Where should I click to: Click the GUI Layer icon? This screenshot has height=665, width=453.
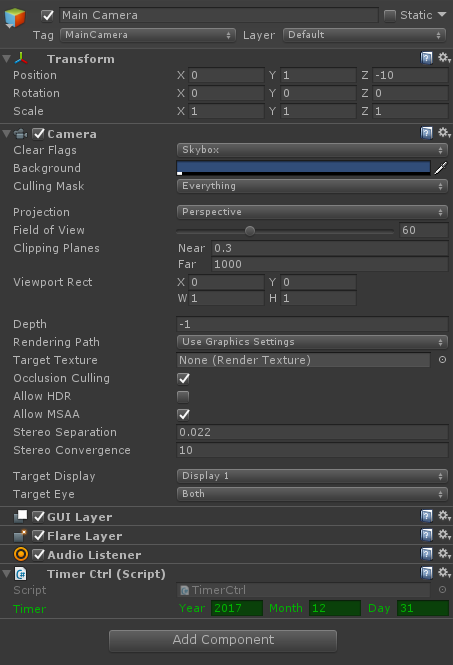[x=20, y=517]
